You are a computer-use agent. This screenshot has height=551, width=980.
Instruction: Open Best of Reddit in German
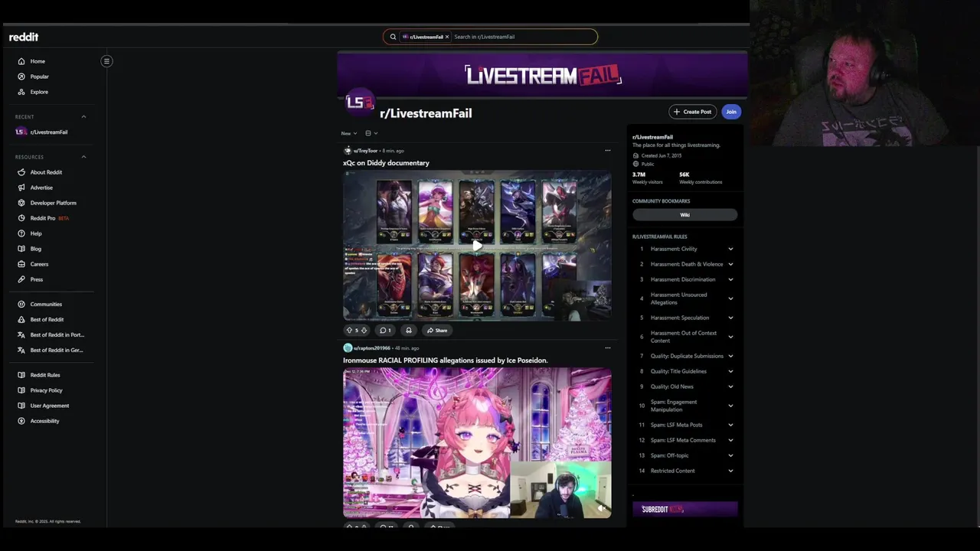(x=57, y=350)
